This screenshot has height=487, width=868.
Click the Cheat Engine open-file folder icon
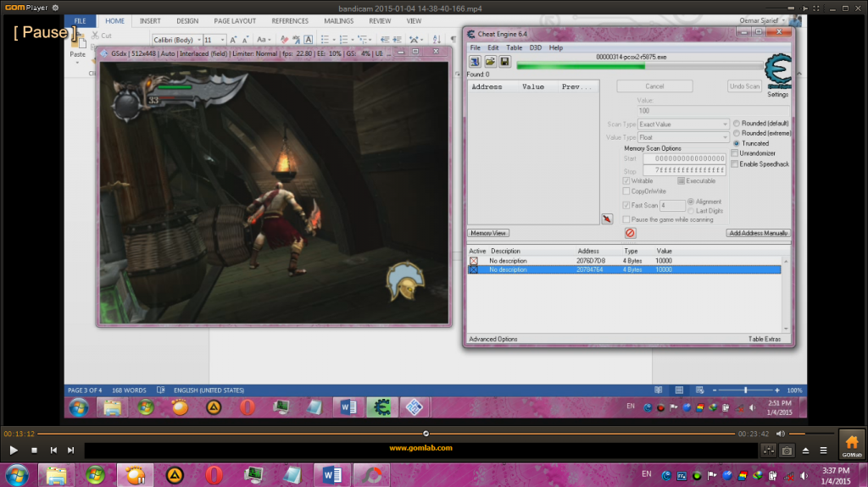coord(490,62)
